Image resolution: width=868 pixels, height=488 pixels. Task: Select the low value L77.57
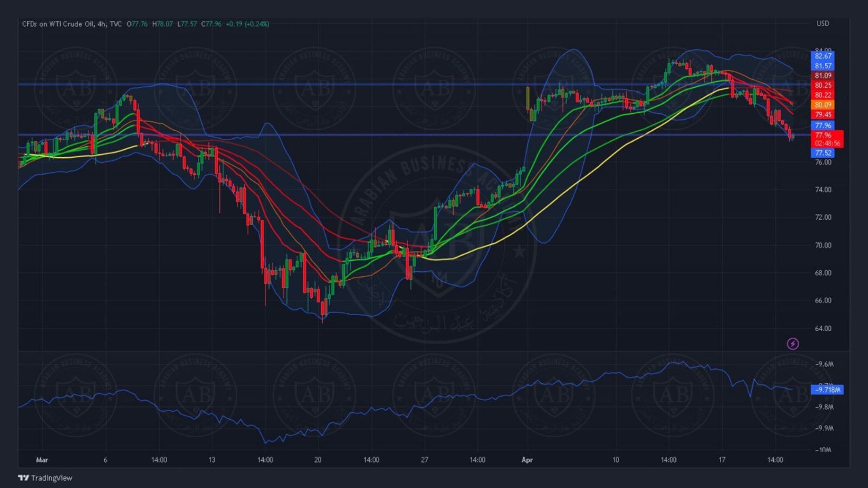pyautogui.click(x=187, y=24)
